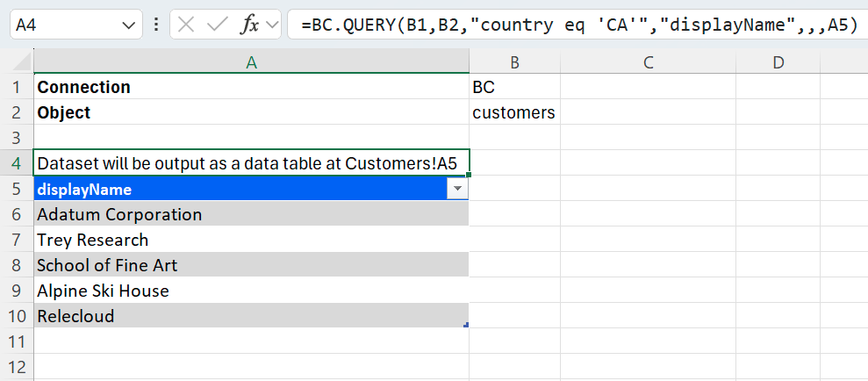Select the Alpine Ski House cell

click(x=103, y=291)
